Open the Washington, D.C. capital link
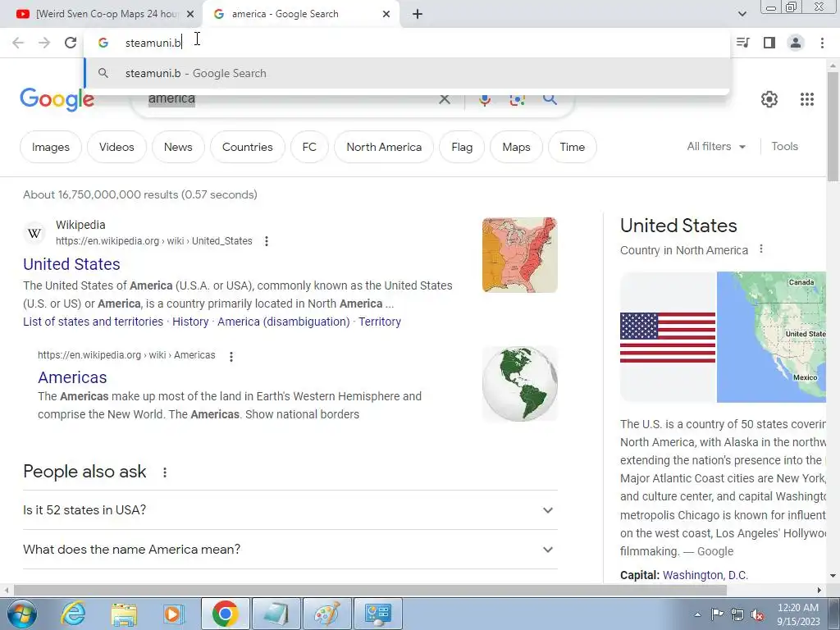 coord(705,575)
